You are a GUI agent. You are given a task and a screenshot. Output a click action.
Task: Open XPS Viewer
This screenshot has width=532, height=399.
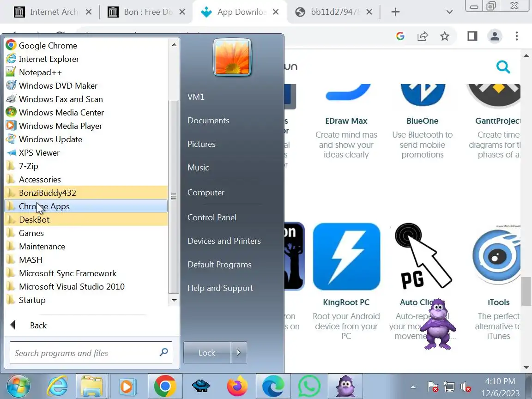(x=86, y=153)
